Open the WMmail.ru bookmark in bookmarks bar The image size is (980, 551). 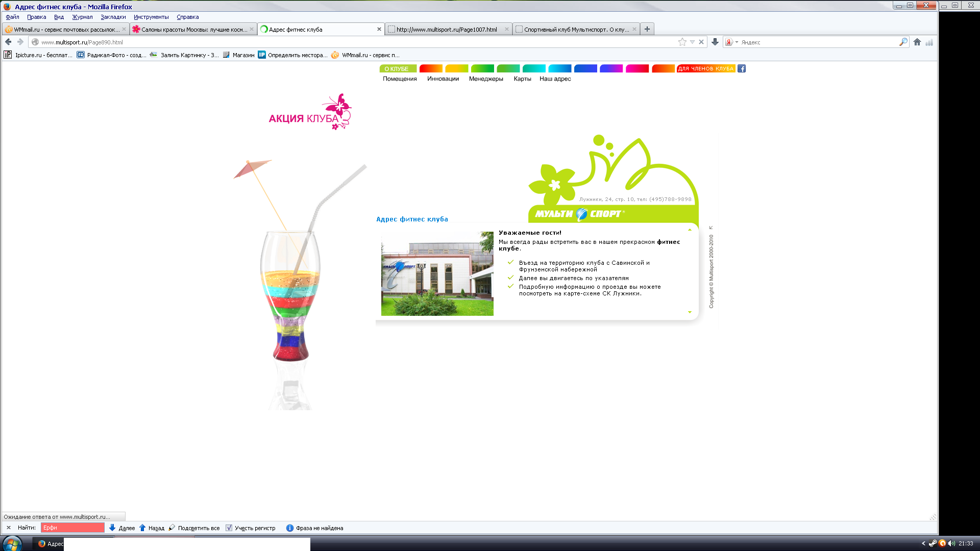click(365, 55)
